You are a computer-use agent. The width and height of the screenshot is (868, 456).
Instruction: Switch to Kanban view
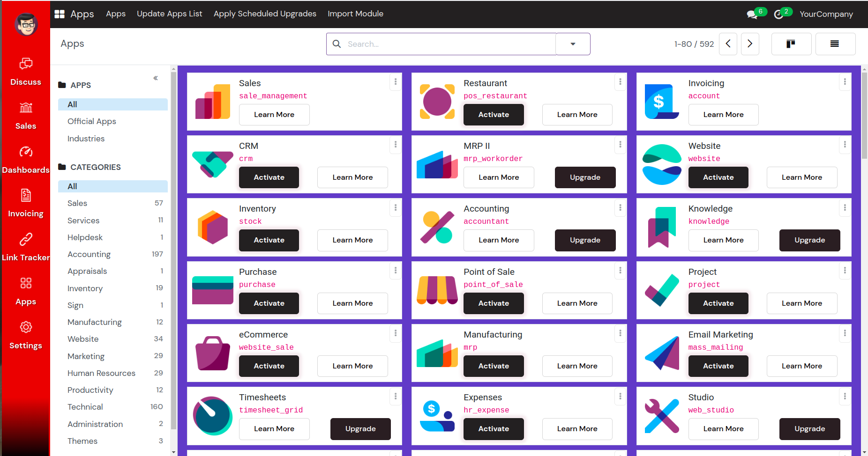(791, 44)
